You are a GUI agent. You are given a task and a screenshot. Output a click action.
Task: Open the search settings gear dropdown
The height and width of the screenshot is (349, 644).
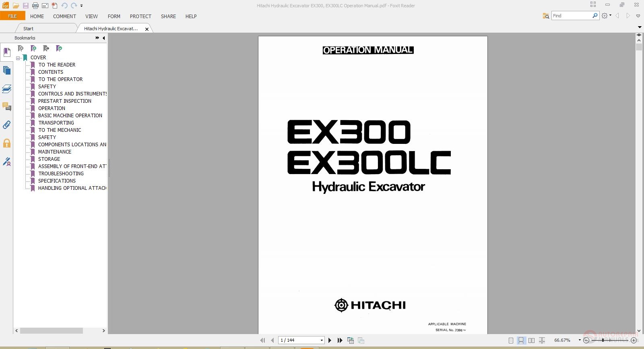click(x=607, y=16)
